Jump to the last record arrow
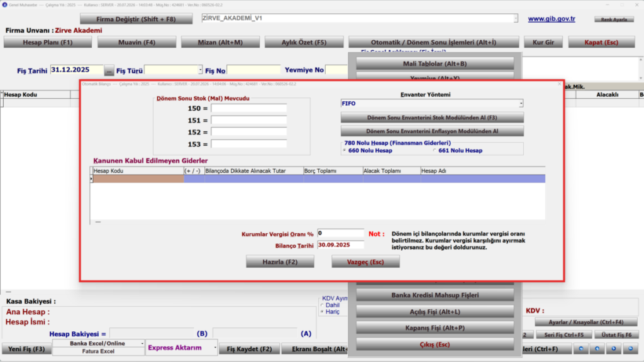644x362 pixels. tap(630, 348)
